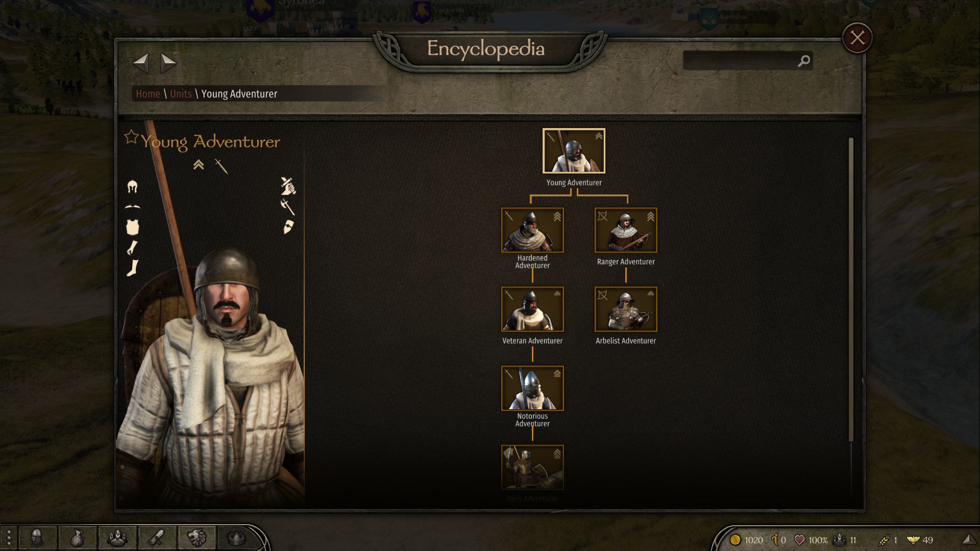
Task: Open the Party screen icon
Action: (x=117, y=538)
